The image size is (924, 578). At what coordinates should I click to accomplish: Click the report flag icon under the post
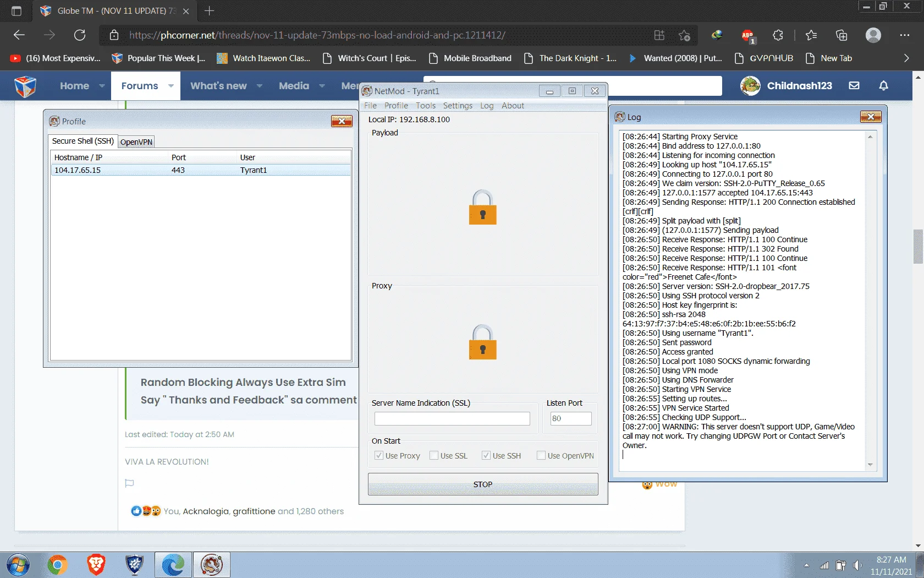[x=130, y=483]
